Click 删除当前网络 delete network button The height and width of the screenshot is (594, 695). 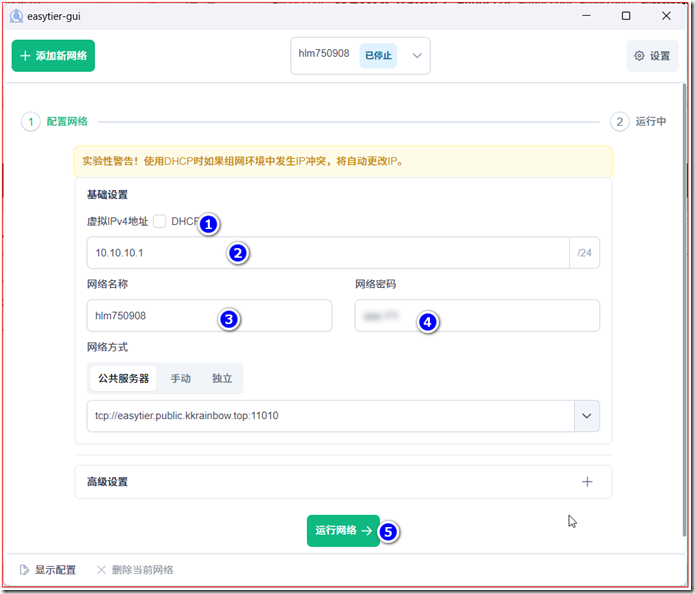click(135, 570)
